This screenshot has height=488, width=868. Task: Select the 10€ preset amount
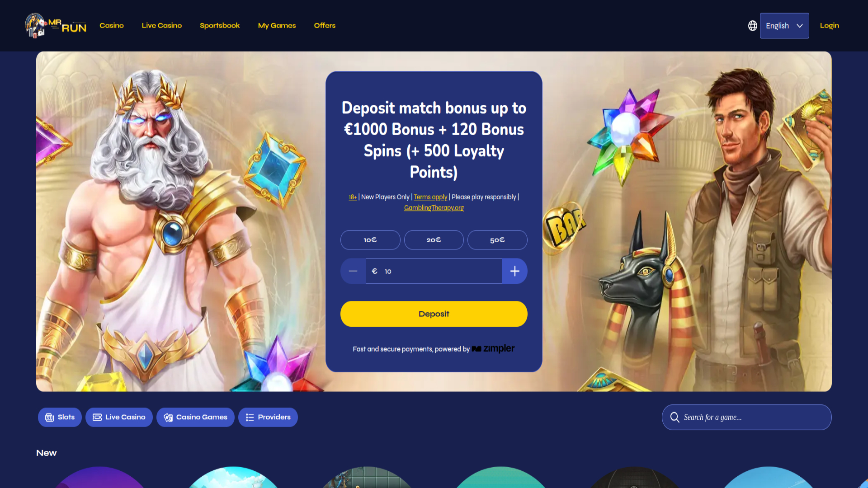370,240
